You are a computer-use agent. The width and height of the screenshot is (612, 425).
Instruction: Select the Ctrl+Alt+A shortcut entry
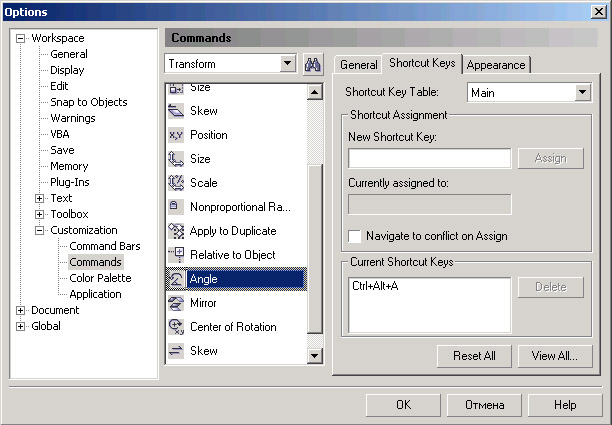point(375,286)
